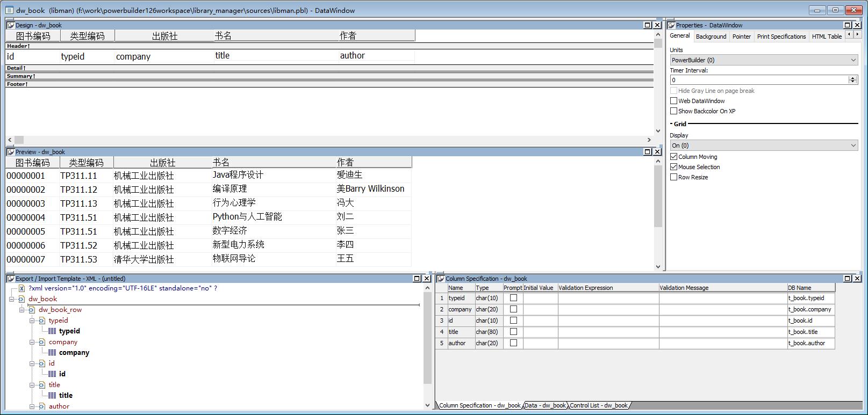The height and width of the screenshot is (415, 868).
Task: Click the red company element node icon
Action: [42, 342]
